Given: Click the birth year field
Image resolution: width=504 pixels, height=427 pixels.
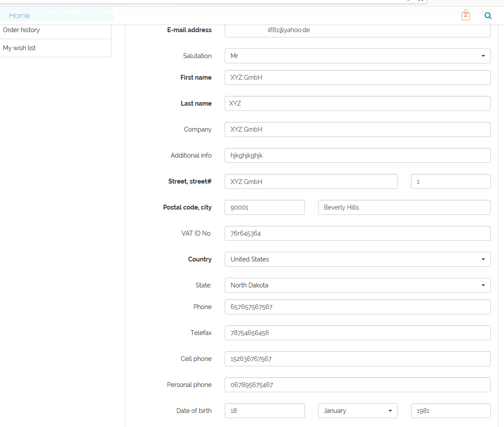Looking at the screenshot, I should point(450,411).
